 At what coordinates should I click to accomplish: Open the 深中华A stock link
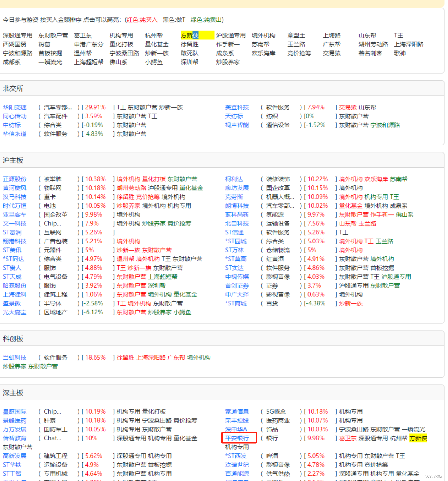[236, 429]
